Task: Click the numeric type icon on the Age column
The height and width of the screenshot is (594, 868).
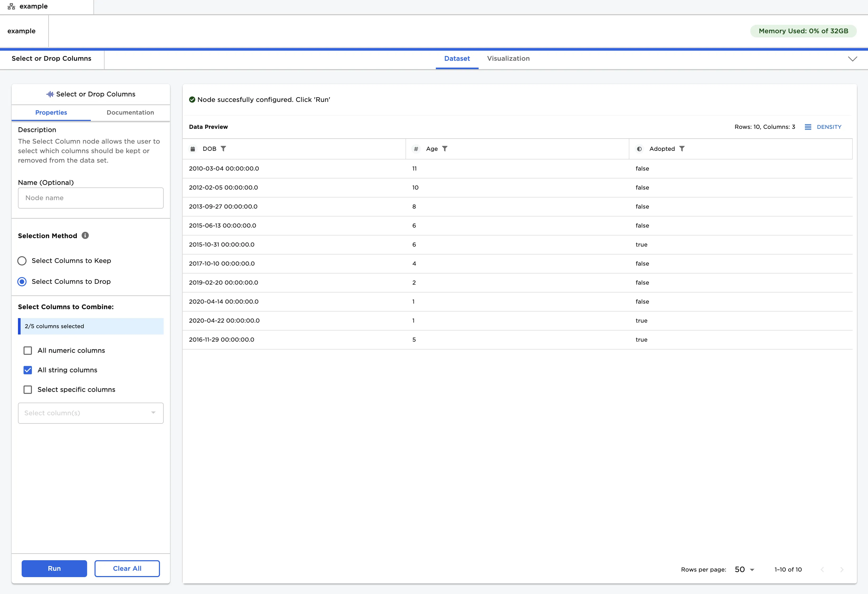Action: point(416,149)
